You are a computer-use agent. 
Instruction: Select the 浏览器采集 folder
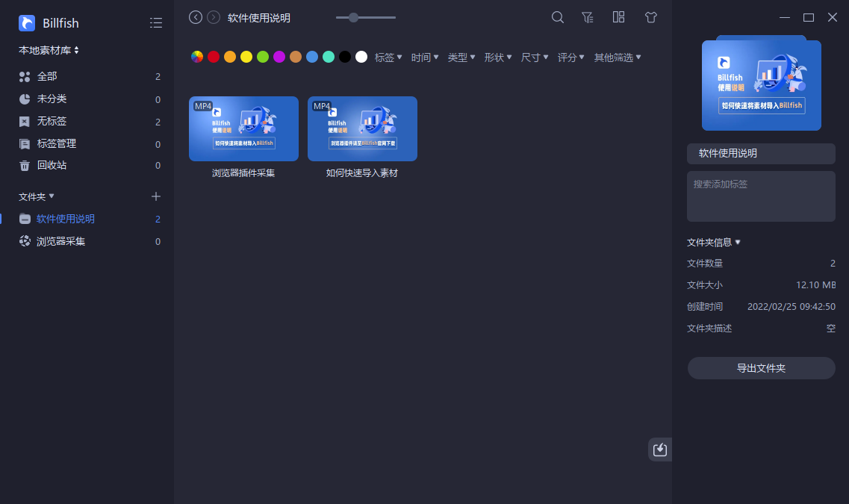(x=60, y=241)
